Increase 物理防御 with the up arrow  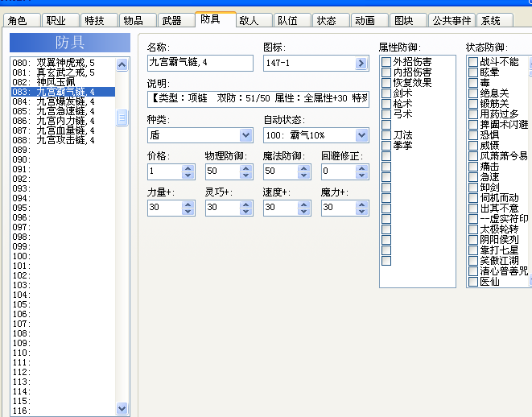click(246, 168)
